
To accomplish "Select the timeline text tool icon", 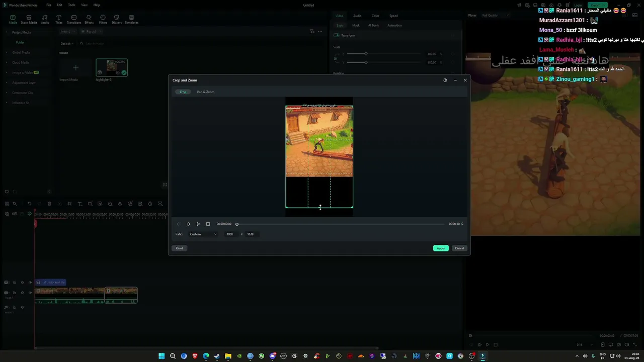I will click(x=79, y=204).
